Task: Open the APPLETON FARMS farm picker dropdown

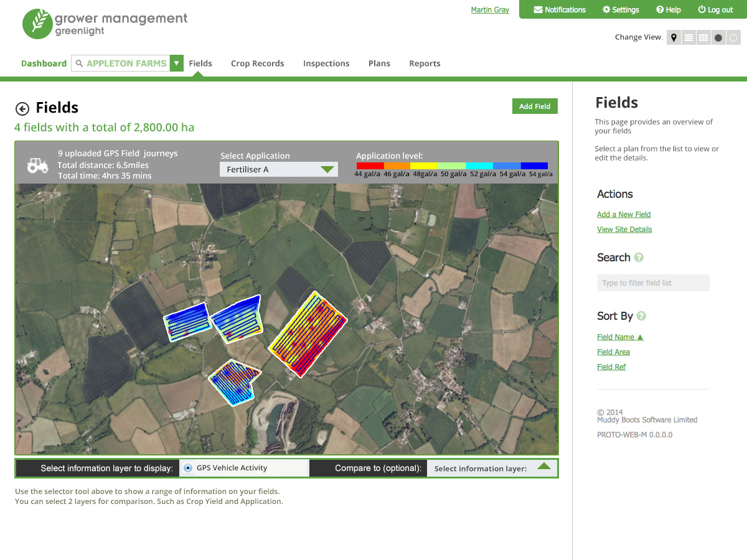Action: pos(176,63)
